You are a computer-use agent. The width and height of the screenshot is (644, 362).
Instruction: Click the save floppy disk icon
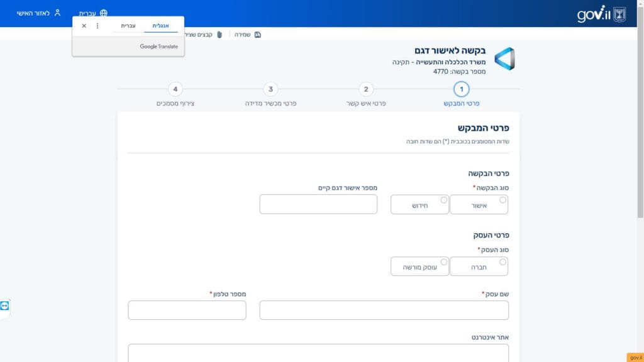258,35
